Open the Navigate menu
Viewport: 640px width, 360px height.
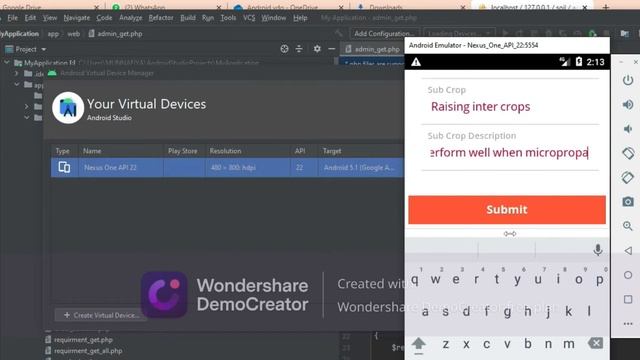77,18
